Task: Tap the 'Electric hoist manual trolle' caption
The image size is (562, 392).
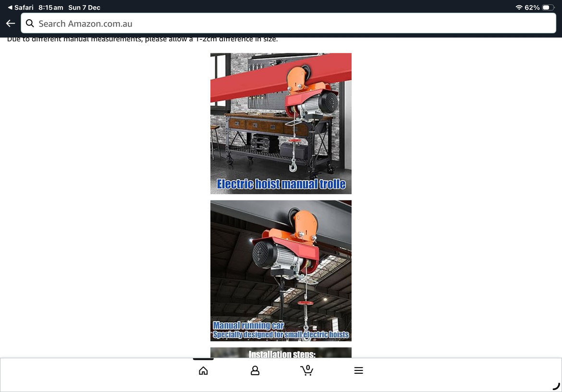Action: pos(281,184)
